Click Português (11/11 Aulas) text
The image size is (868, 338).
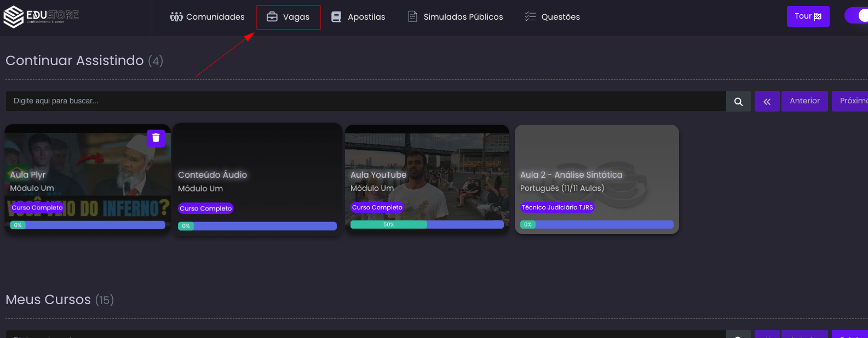click(x=562, y=188)
